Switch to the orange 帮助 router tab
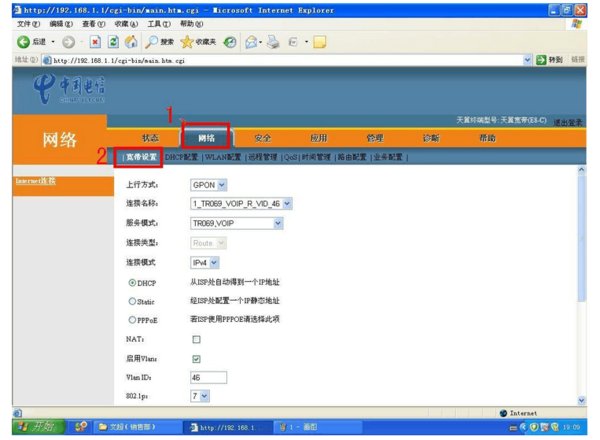 pyautogui.click(x=487, y=138)
